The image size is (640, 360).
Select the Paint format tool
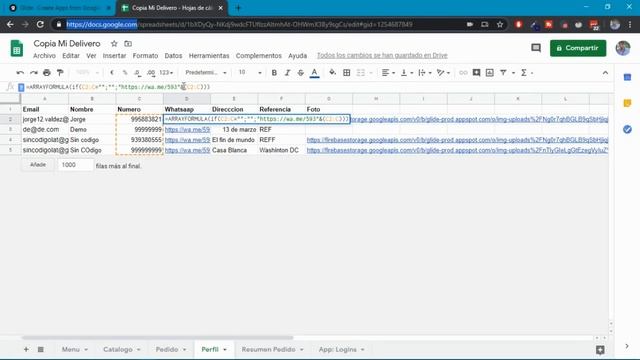point(60,73)
